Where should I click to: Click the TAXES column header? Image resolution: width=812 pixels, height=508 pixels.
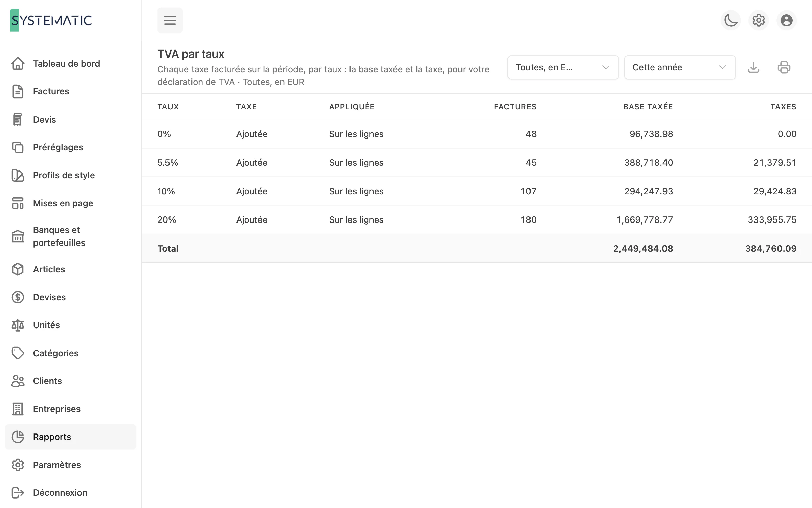(x=783, y=107)
